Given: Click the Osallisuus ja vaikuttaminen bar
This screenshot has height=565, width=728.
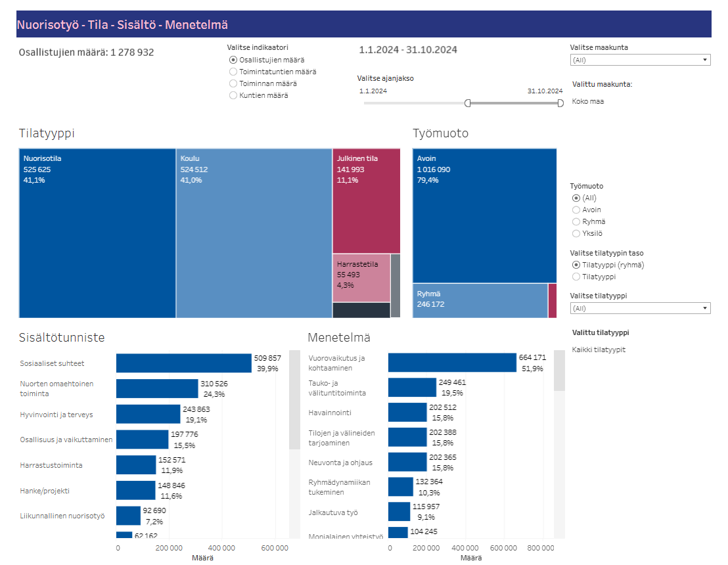Looking at the screenshot, I should [142, 439].
